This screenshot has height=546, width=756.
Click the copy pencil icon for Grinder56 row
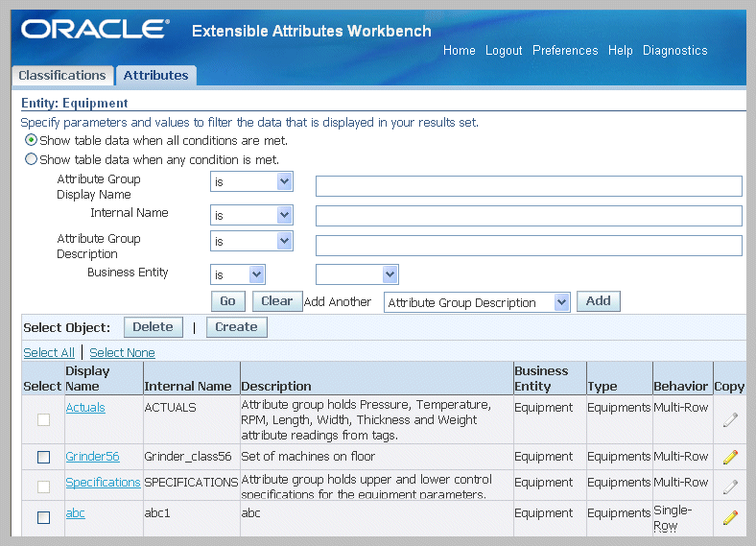pyautogui.click(x=730, y=457)
